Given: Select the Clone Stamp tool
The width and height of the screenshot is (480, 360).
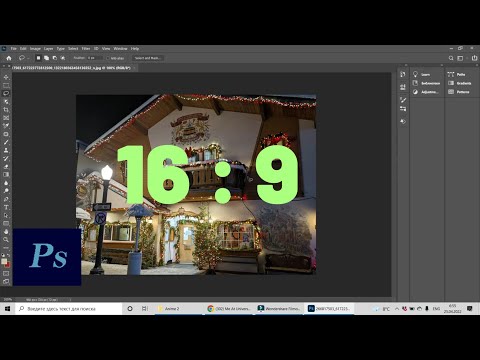Looking at the screenshot, I should pos(6,150).
